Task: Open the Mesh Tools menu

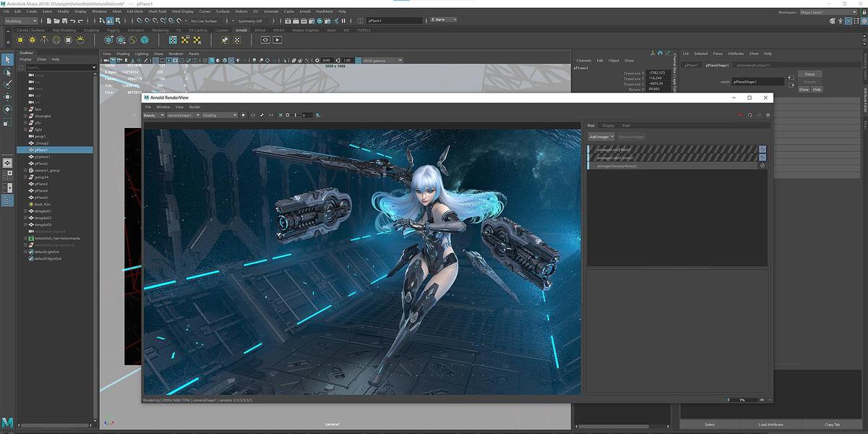Action: click(x=158, y=12)
